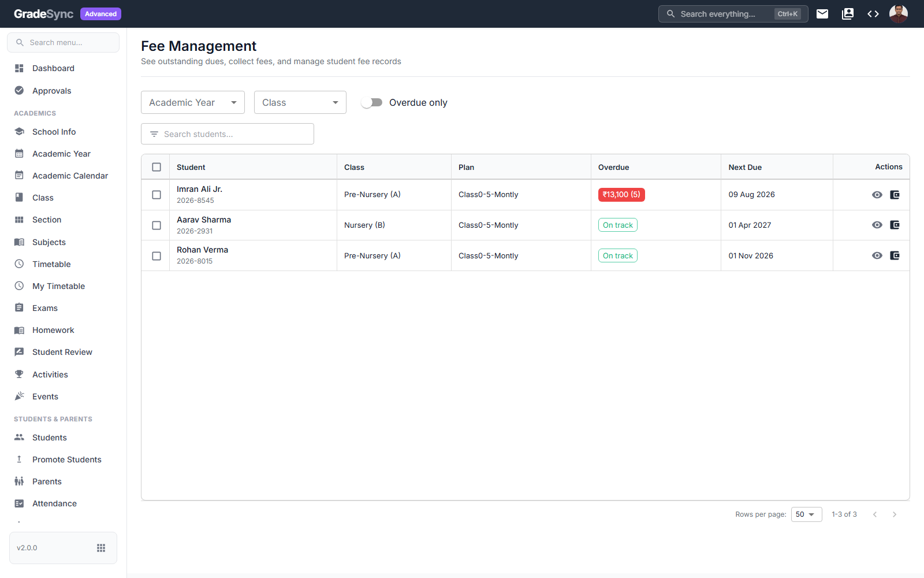Select the Rohan Verma row checkbox
924x578 pixels.
(157, 256)
